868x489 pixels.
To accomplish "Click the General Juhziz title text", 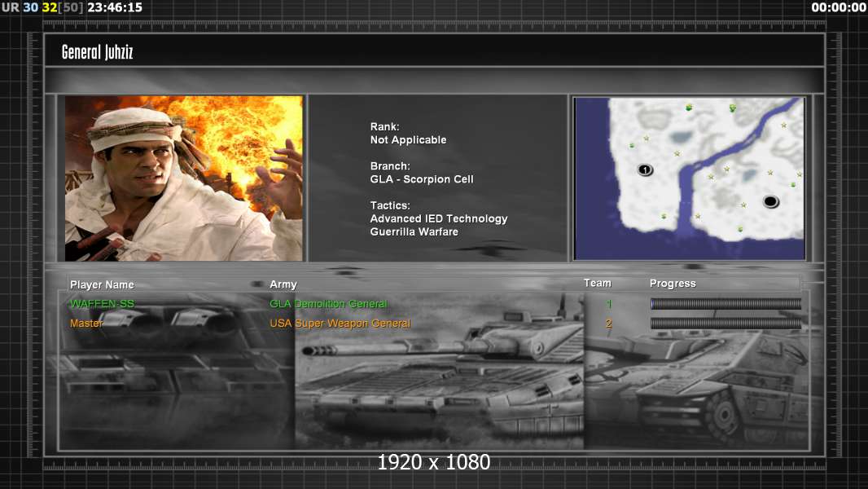I will point(97,53).
